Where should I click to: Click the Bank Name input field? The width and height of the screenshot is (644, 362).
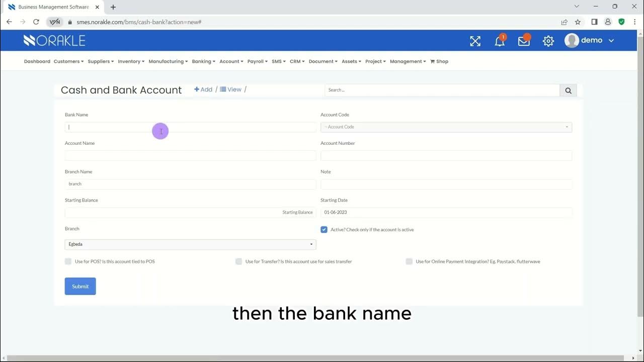pyautogui.click(x=190, y=127)
